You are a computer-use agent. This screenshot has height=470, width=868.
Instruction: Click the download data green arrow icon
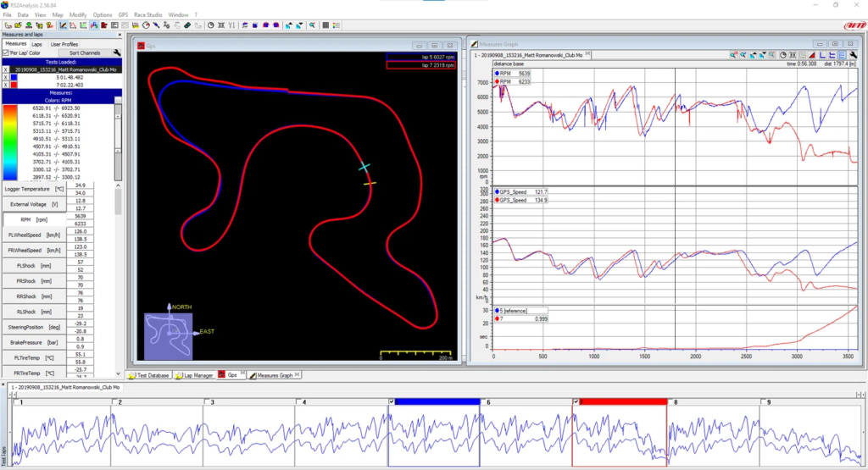28,25
